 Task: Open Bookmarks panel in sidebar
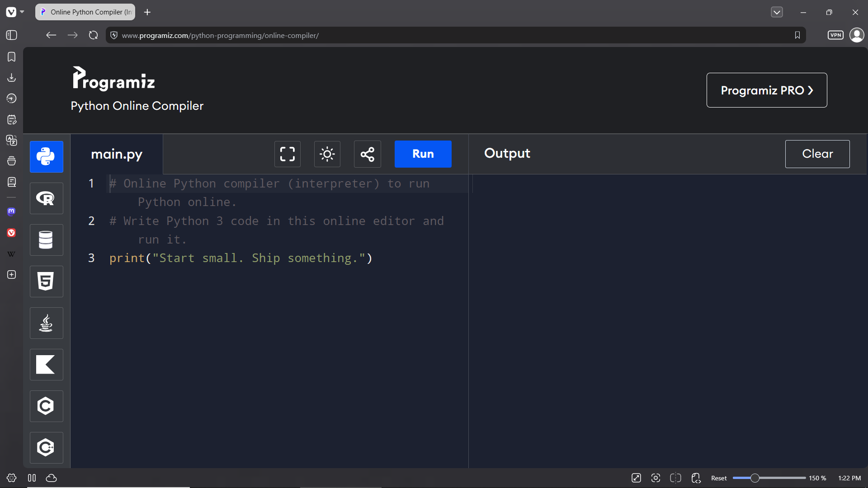coord(12,57)
